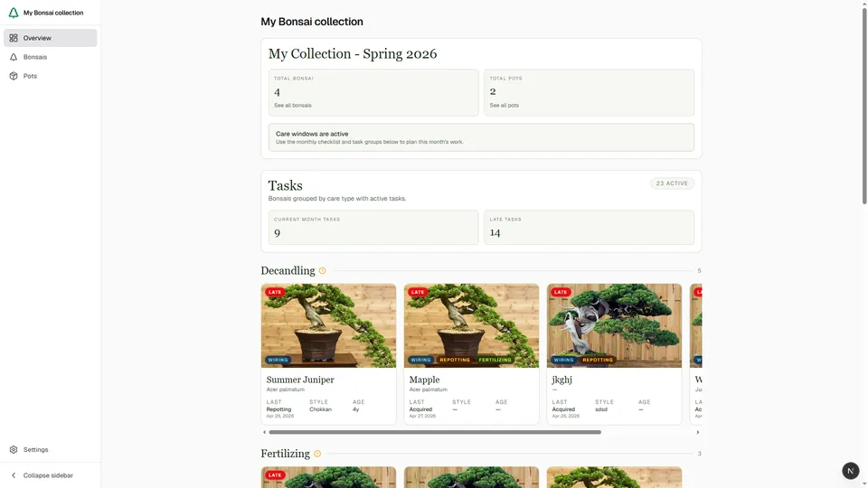Click the carousel's right scroll arrow
The width and height of the screenshot is (868, 488).
click(x=697, y=432)
